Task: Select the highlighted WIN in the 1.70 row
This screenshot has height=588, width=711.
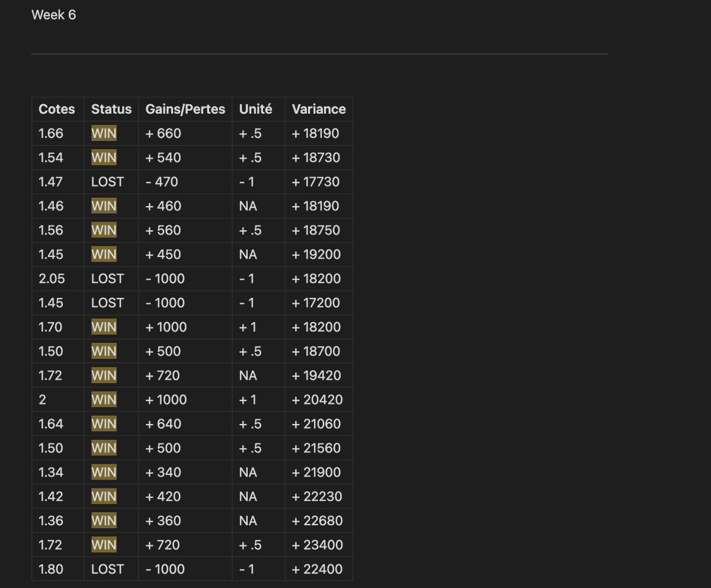Action: coord(104,327)
